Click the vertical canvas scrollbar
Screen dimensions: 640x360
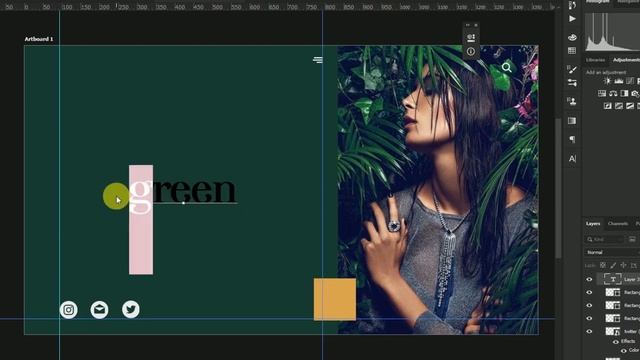click(558, 188)
